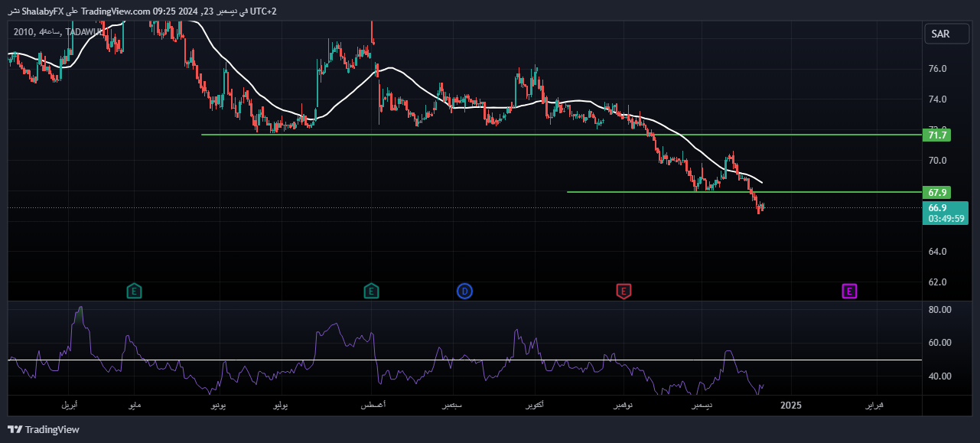This screenshot has height=443, width=980.
Task: Click the green earnings icon below أغسطس
Action: pyautogui.click(x=371, y=292)
